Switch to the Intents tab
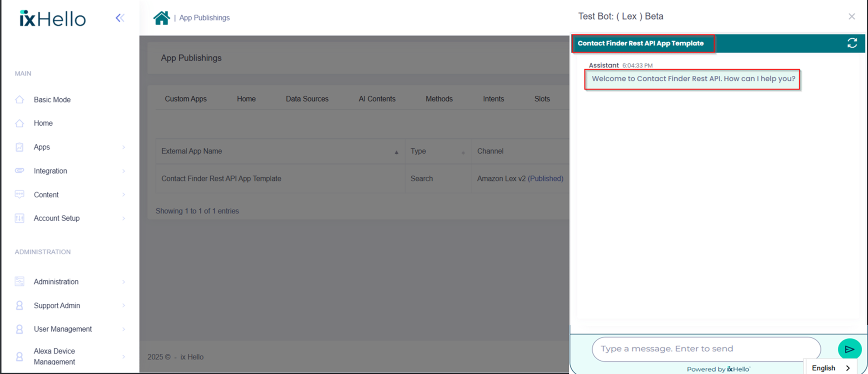 (x=493, y=99)
